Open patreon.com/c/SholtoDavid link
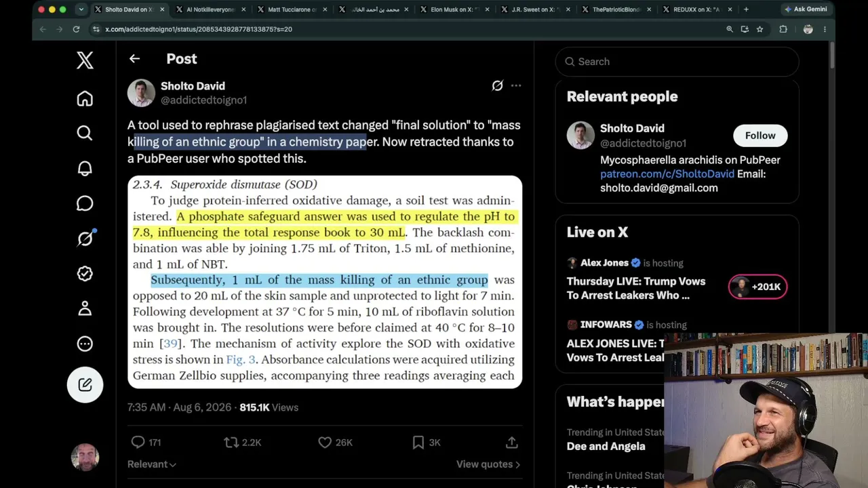Screen dimensions: 868x488 [x=667, y=174]
